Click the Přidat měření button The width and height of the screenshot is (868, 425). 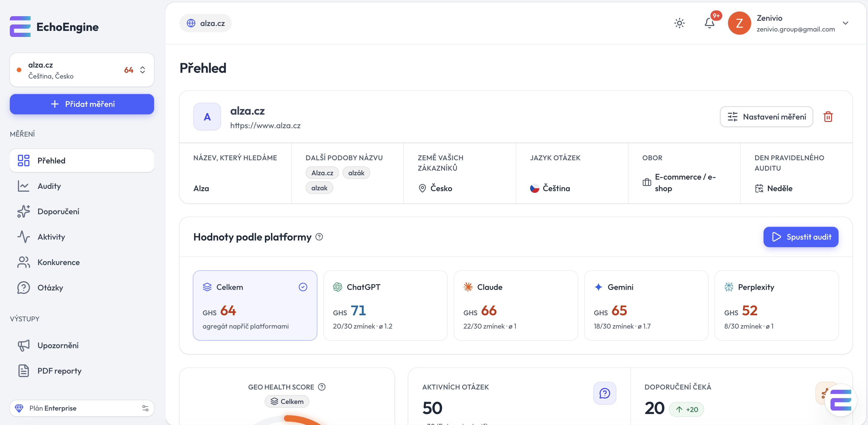[x=82, y=104]
